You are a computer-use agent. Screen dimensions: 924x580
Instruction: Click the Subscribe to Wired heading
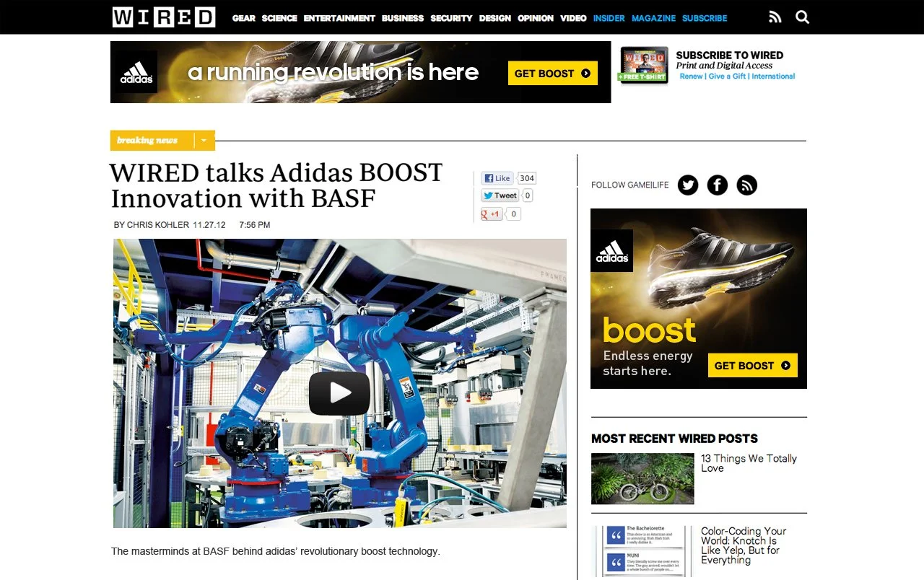(x=730, y=55)
